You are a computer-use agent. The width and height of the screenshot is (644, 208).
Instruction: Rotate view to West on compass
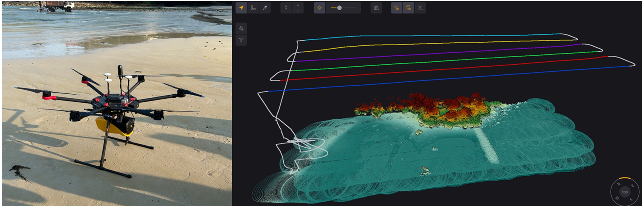pyautogui.click(x=617, y=198)
